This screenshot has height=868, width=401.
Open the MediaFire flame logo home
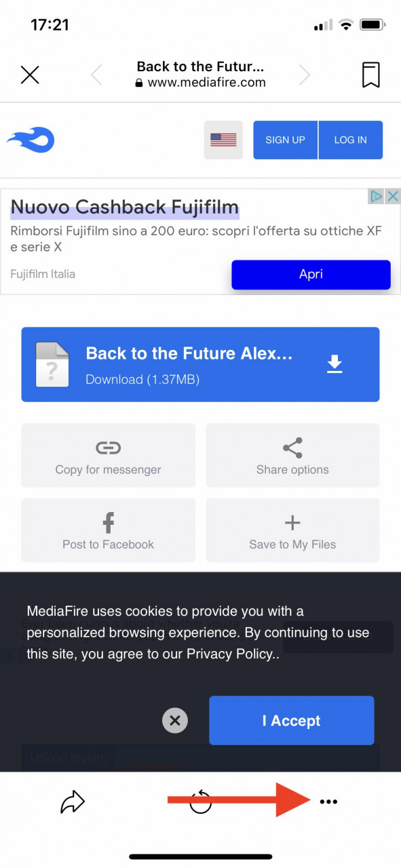click(x=31, y=140)
